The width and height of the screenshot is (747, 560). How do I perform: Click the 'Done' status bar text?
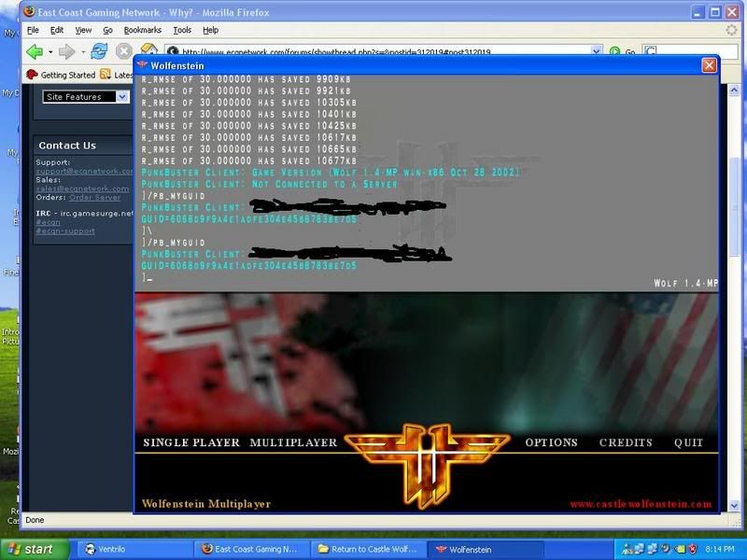35,520
